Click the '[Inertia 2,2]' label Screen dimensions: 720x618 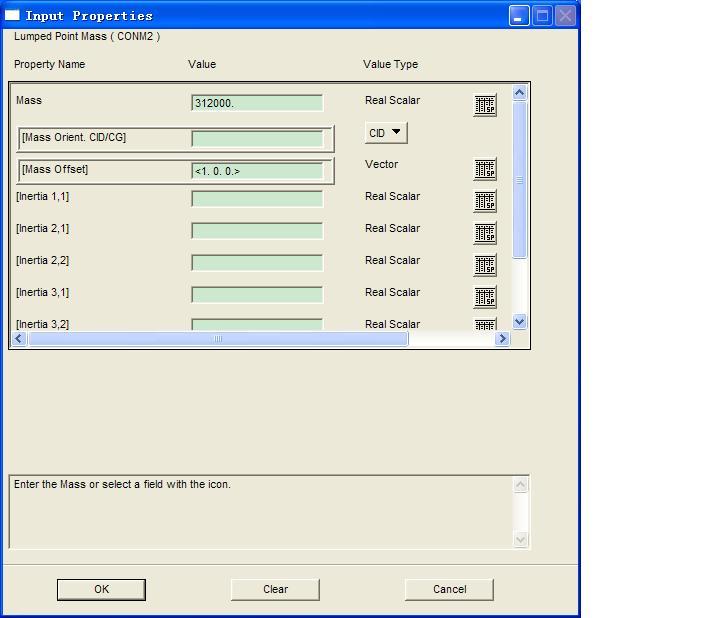tap(43, 260)
